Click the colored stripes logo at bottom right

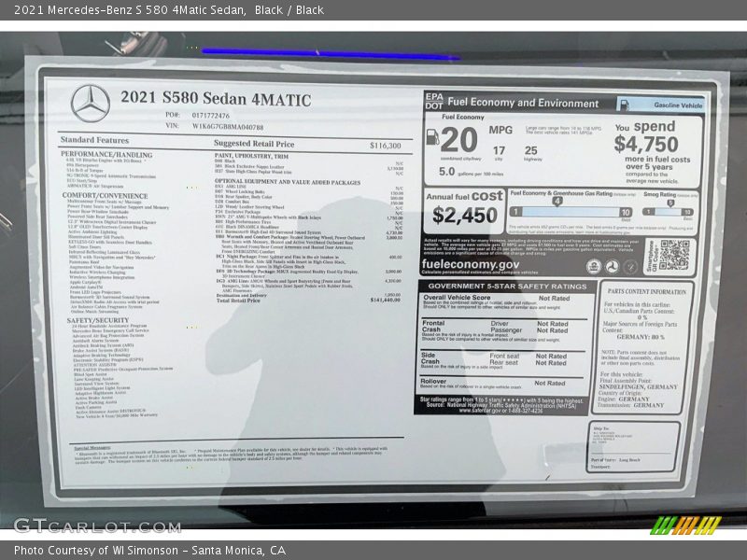pos(686,525)
